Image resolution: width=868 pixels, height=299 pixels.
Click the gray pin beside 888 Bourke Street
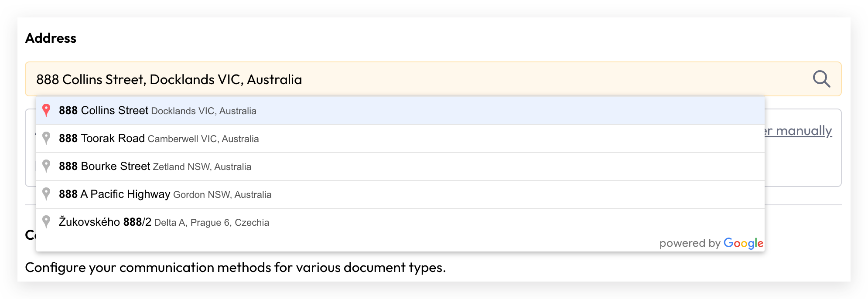coord(46,166)
